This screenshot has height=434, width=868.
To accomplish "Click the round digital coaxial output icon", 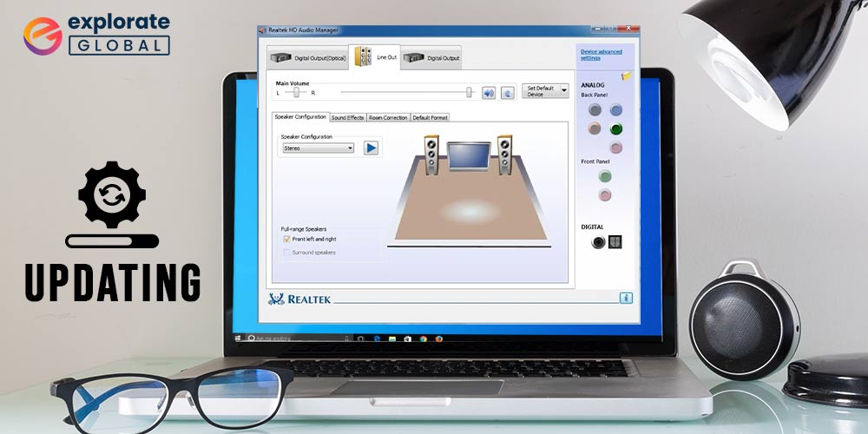I will 598,242.
